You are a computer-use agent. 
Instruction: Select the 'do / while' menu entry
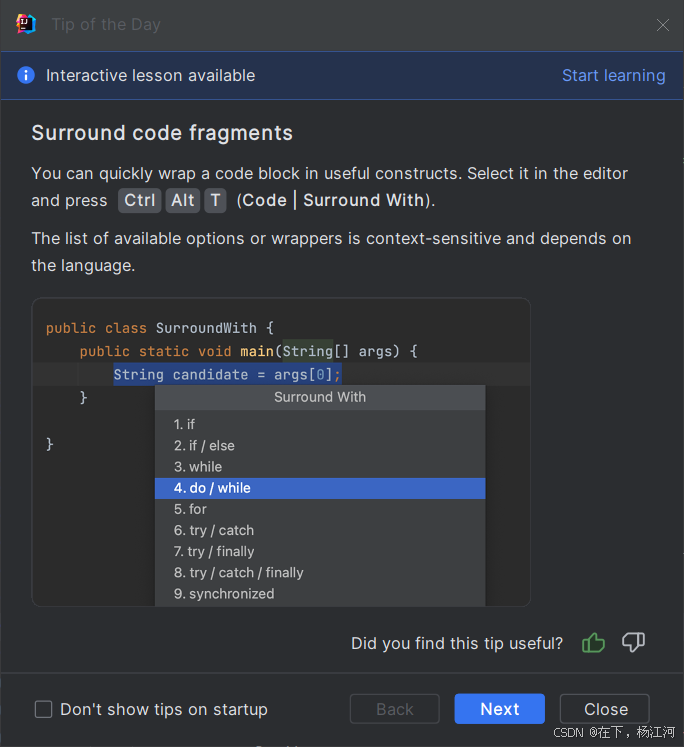[x=320, y=488]
